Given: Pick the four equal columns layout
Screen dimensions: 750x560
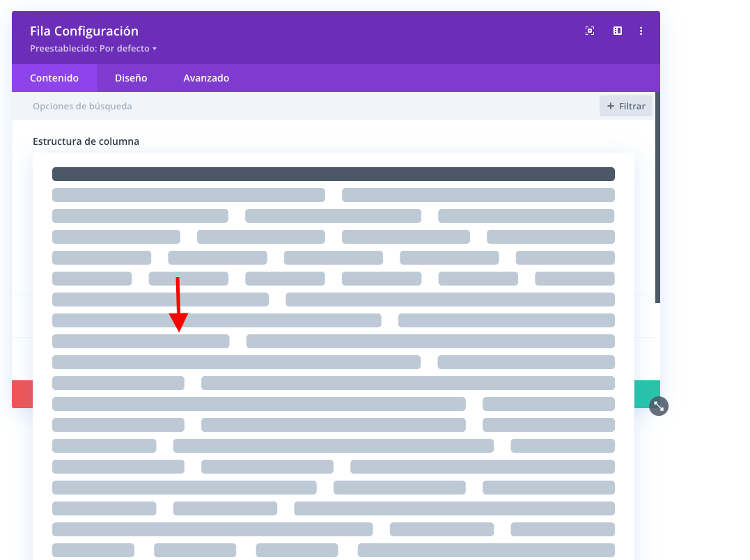Looking at the screenshot, I should tap(334, 237).
